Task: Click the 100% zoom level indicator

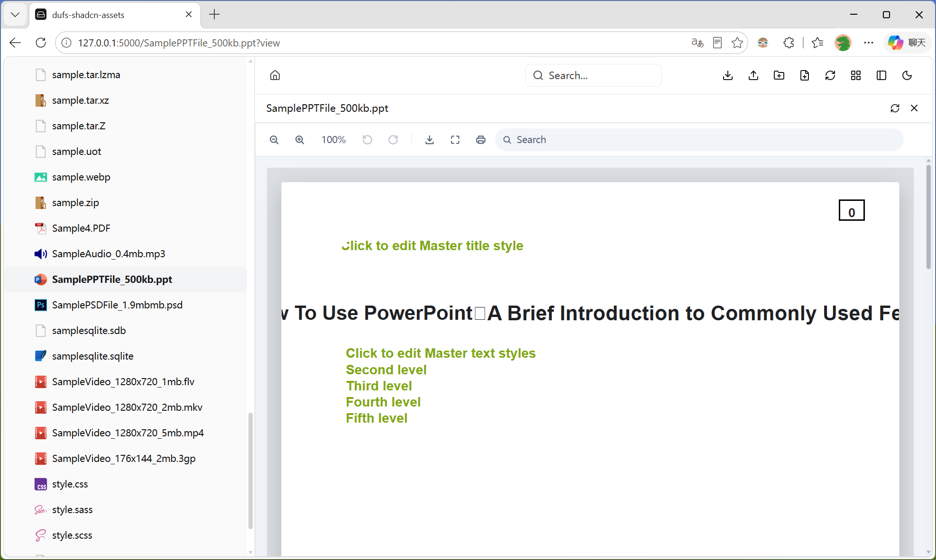Action: click(333, 140)
